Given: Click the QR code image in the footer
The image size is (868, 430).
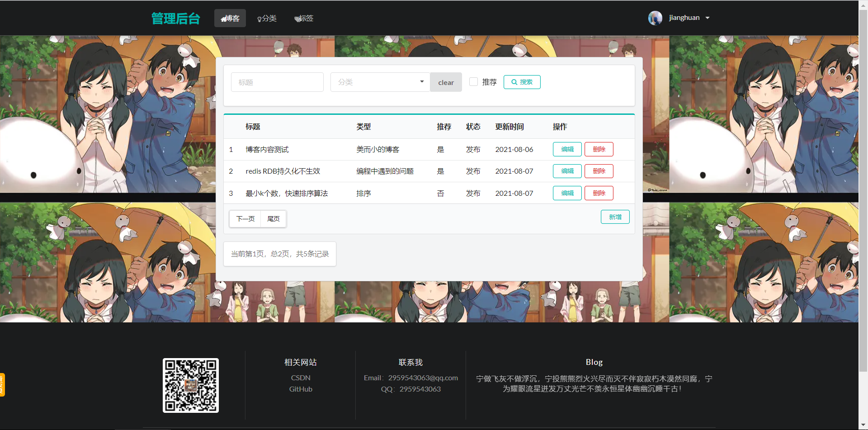Looking at the screenshot, I should (x=190, y=385).
